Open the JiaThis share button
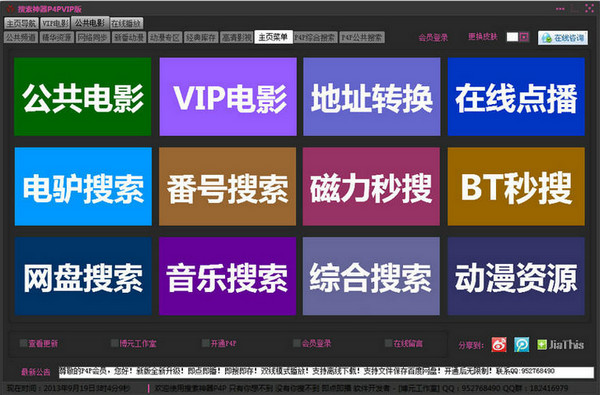The height and width of the screenshot is (395, 600). coord(561,344)
